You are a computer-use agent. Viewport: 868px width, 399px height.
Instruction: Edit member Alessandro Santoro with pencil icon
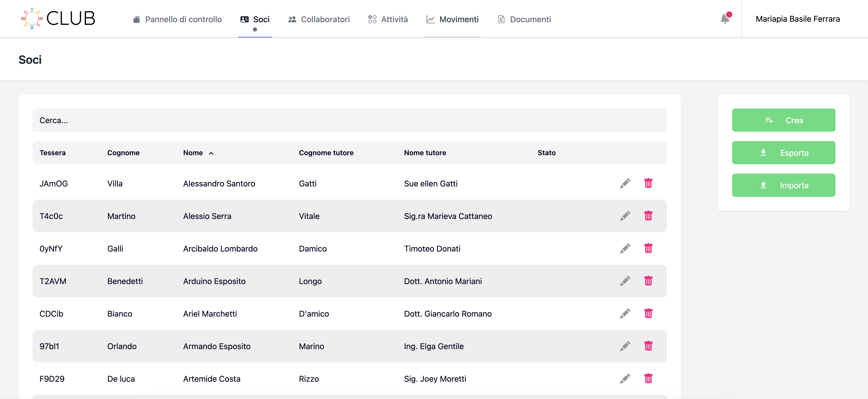[625, 183]
